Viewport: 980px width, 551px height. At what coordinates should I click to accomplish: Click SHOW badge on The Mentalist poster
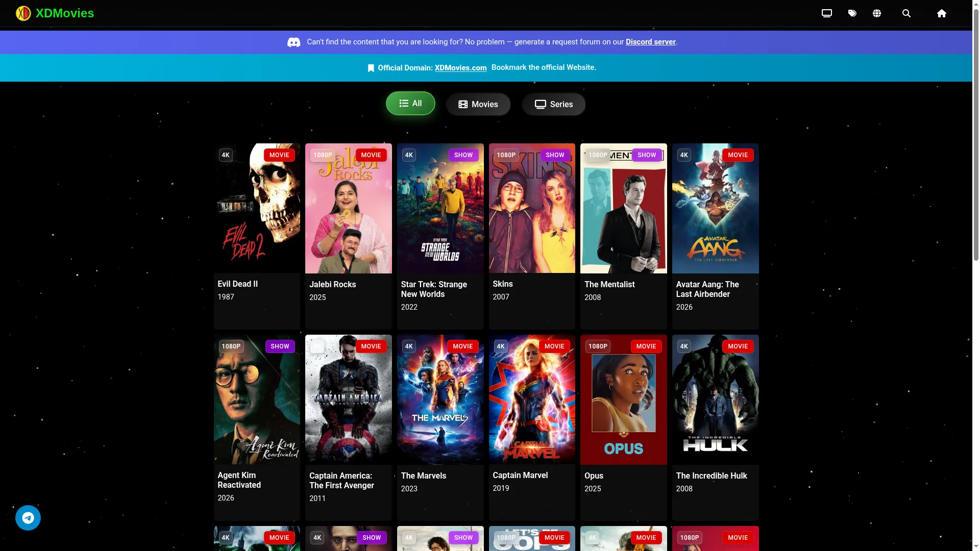point(647,155)
